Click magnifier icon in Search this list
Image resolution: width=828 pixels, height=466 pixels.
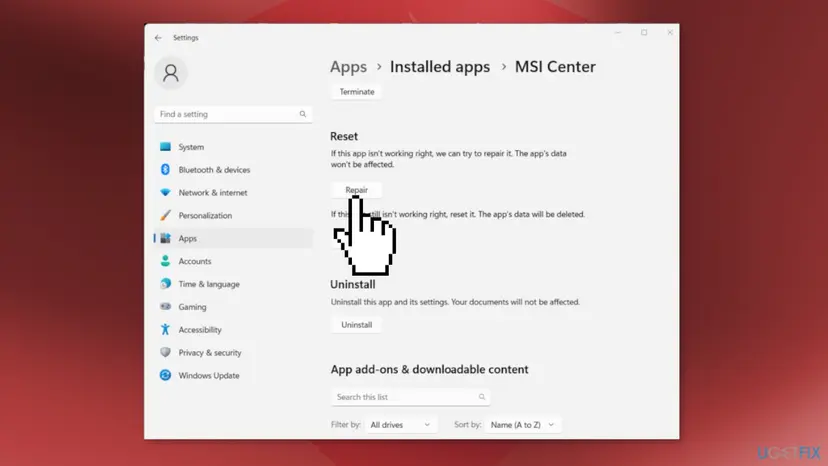[482, 397]
